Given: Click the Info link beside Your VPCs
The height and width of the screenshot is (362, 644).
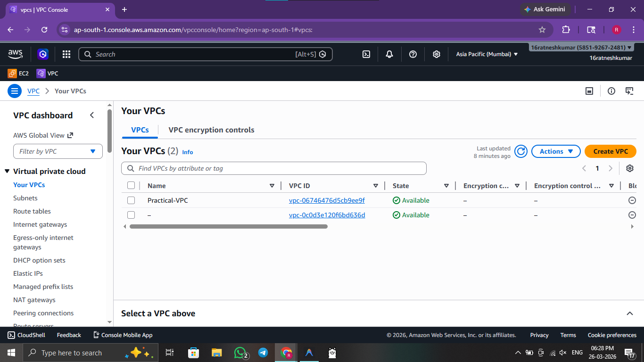Looking at the screenshot, I should click(x=188, y=152).
